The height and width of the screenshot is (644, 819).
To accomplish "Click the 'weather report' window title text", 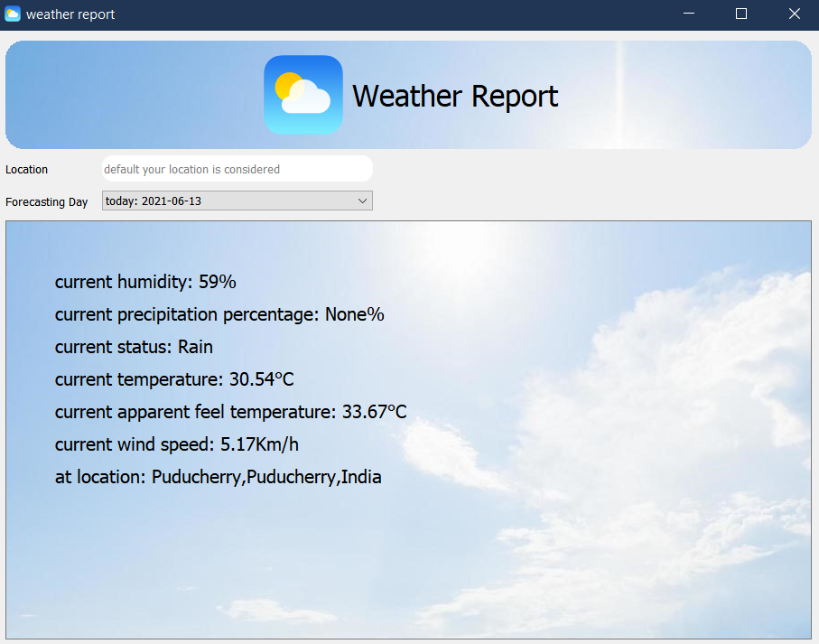I will [70, 14].
